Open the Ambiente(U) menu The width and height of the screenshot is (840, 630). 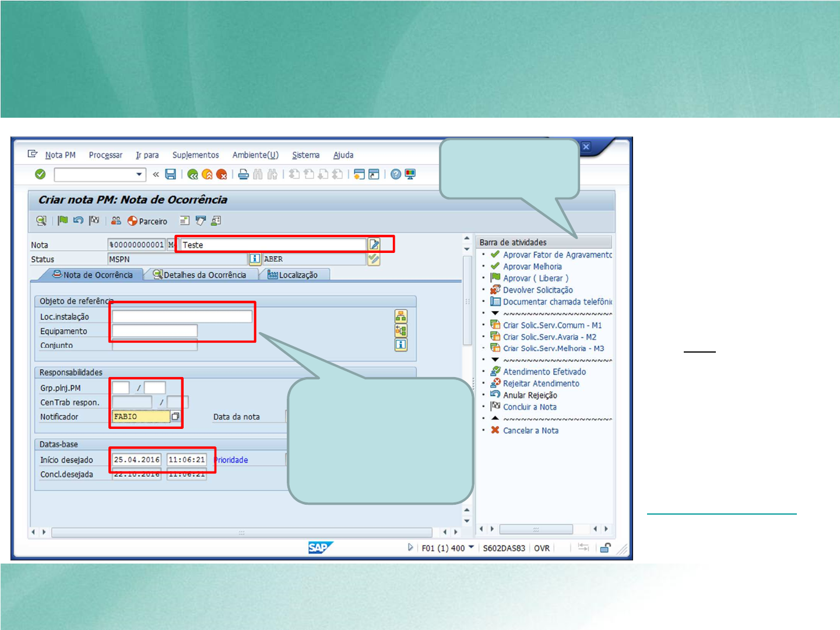tap(255, 155)
